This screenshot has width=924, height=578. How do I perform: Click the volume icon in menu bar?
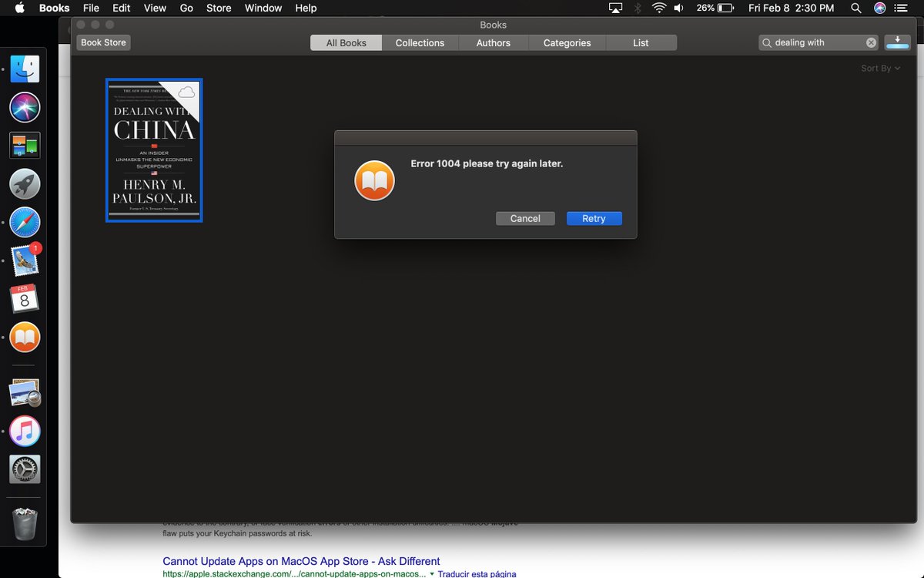[x=679, y=8]
